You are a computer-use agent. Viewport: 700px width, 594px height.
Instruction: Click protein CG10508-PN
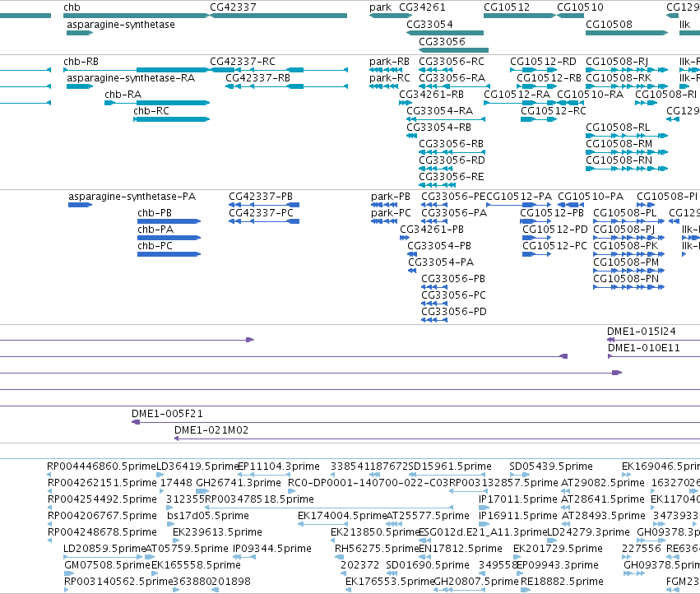pyautogui.click(x=629, y=287)
